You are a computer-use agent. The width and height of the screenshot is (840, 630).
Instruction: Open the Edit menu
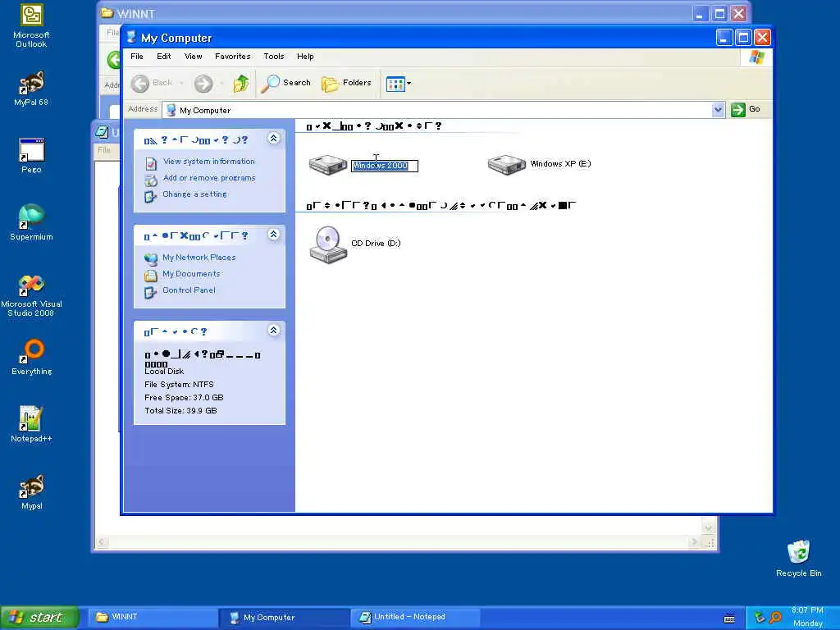[x=164, y=57]
